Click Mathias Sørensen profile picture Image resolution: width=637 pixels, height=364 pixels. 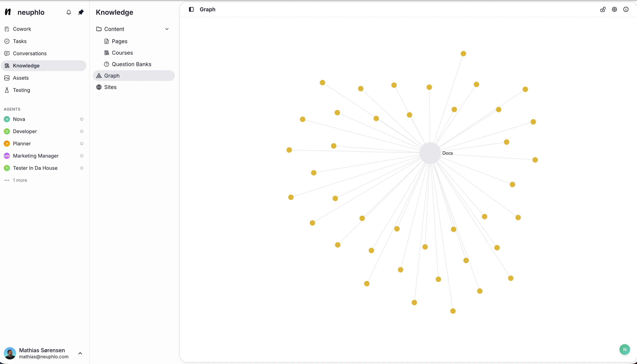point(10,353)
